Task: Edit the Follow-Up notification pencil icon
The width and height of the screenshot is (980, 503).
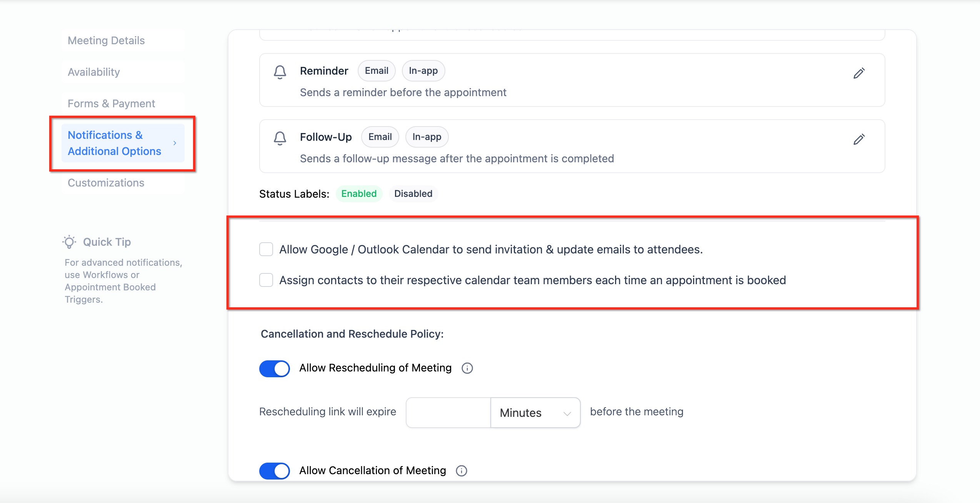Action: (x=859, y=139)
